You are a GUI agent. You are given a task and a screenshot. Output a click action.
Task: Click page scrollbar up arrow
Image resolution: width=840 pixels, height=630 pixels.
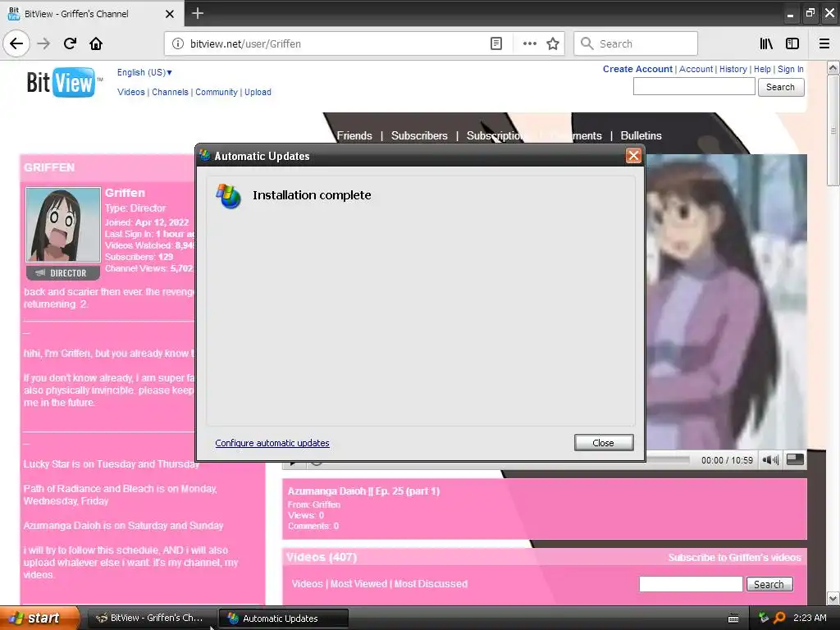833,68
